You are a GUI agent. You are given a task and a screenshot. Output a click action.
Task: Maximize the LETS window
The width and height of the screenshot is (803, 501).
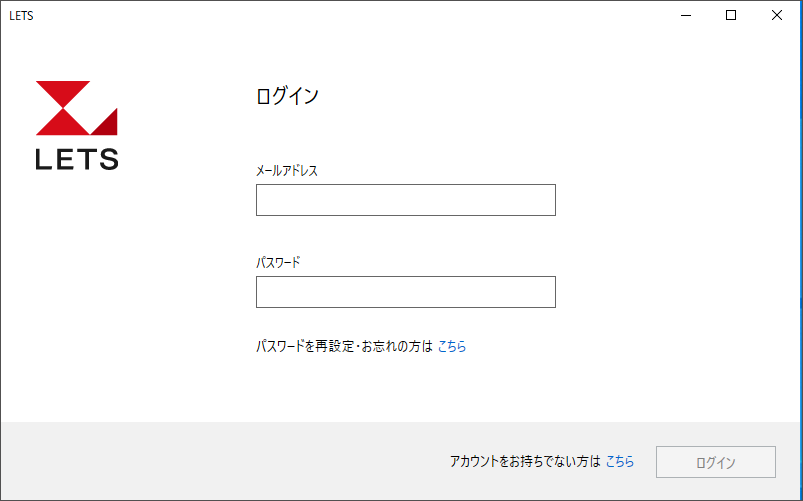tap(731, 15)
